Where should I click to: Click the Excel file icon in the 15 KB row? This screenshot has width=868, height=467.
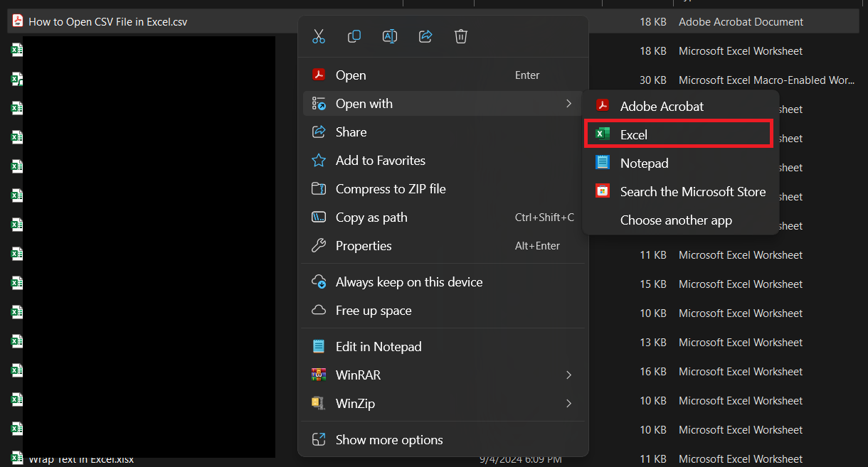[17, 283]
